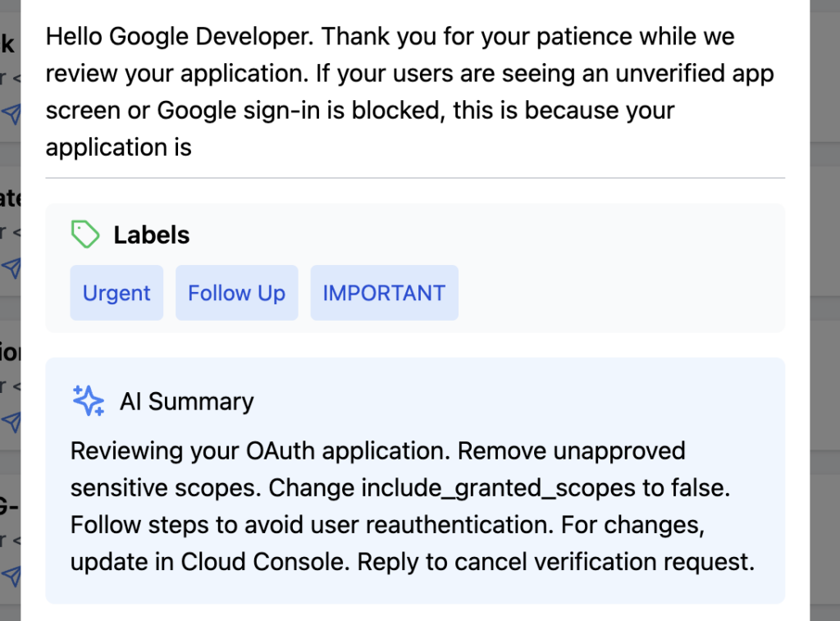The image size is (840, 621).
Task: Click the paper plane icon under the 'ate' row
Action: tap(11, 268)
